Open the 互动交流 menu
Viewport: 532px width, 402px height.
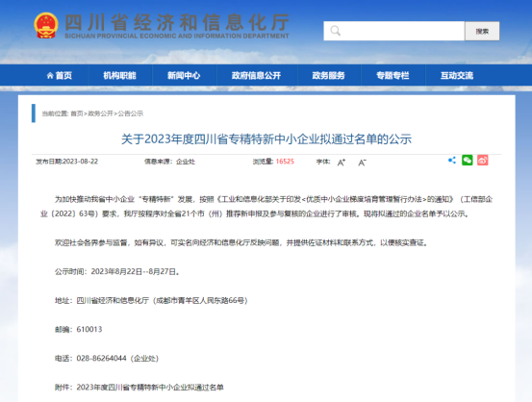pos(457,75)
